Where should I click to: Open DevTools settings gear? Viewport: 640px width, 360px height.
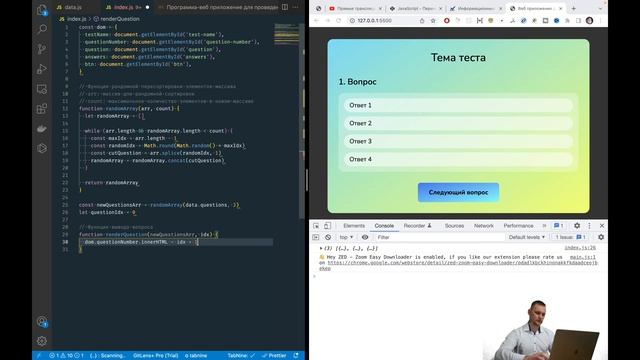[x=577, y=226]
